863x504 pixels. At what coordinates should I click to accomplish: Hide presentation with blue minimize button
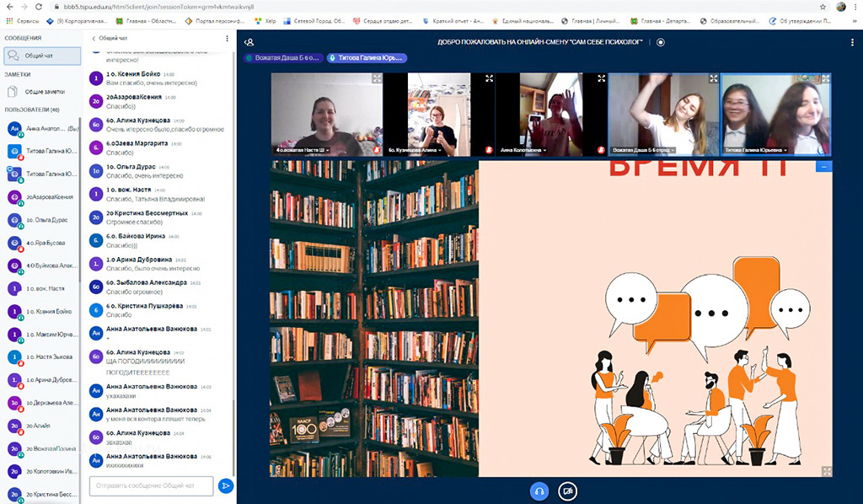(x=823, y=166)
